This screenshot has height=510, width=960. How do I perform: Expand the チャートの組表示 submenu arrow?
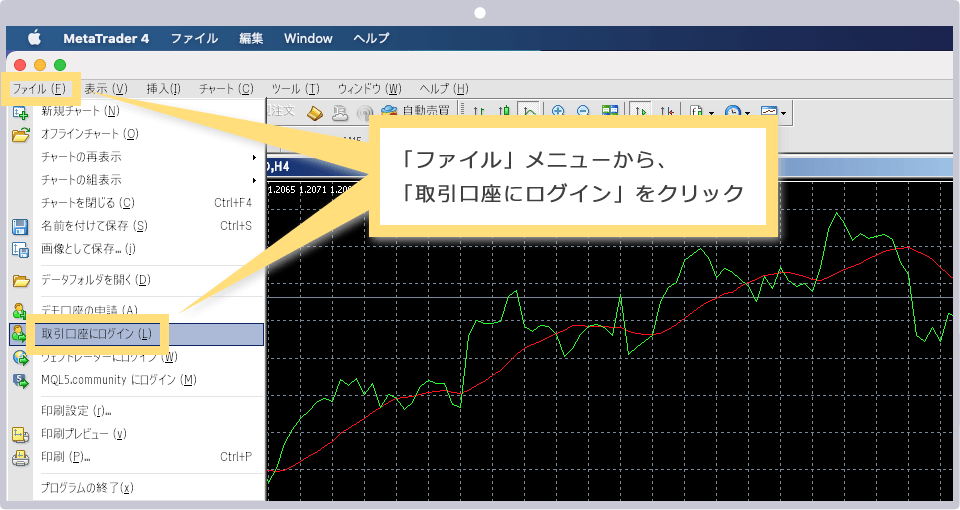pos(254,181)
